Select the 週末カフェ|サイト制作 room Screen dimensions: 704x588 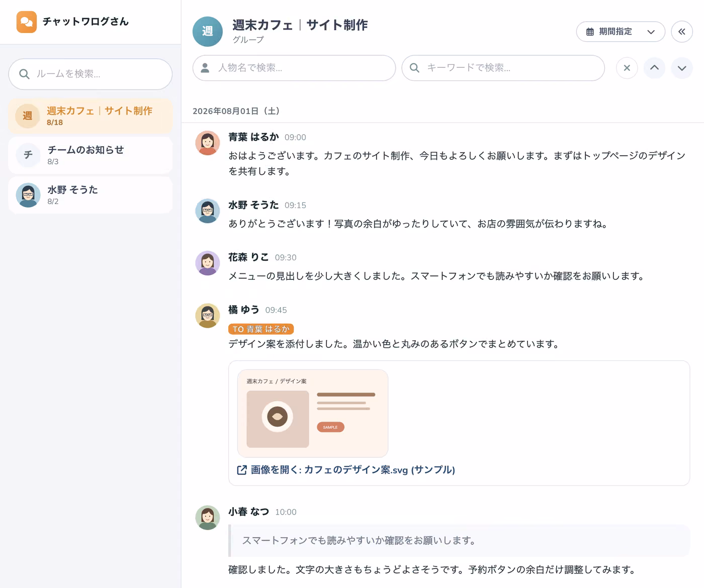point(91,116)
